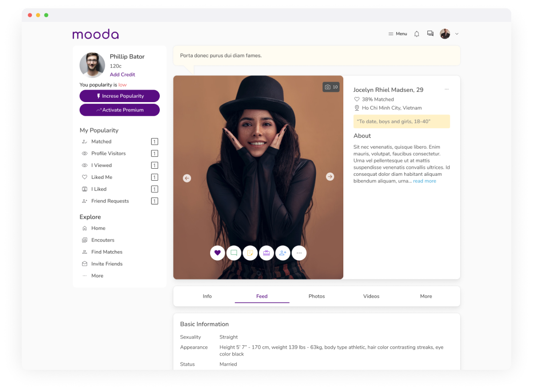Click the yellow note icon on photo

point(250,253)
